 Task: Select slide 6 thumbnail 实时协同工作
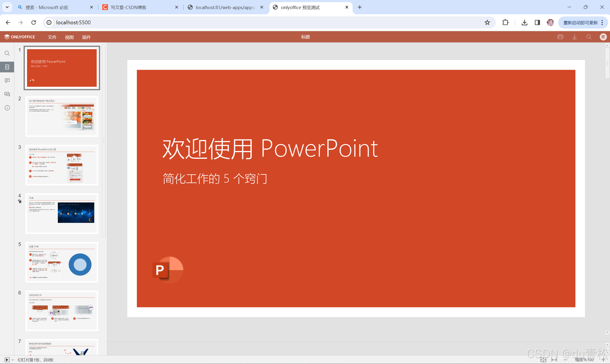[62, 310]
